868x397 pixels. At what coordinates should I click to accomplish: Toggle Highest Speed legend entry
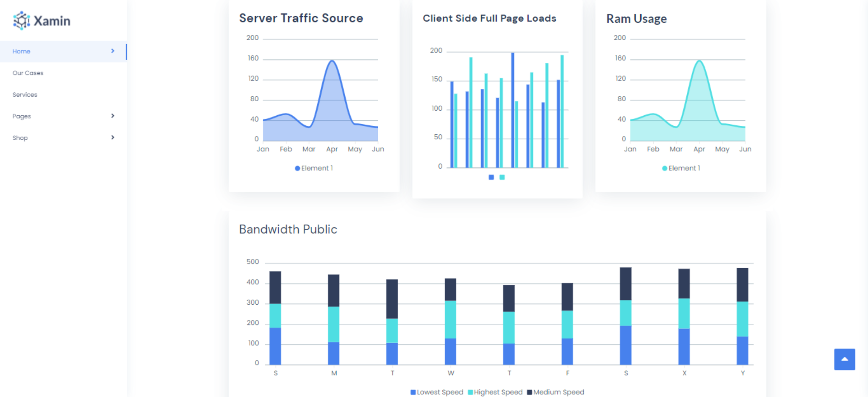[x=495, y=392]
